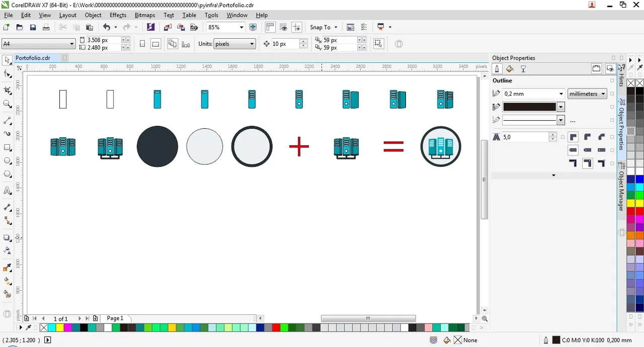Open the Object menu

(x=93, y=15)
